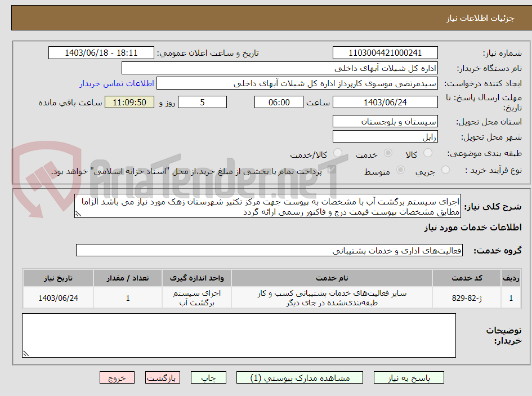The width and height of the screenshot is (532, 396).
Task: Click the نوع فرآیند خرید label
Action: (493, 170)
